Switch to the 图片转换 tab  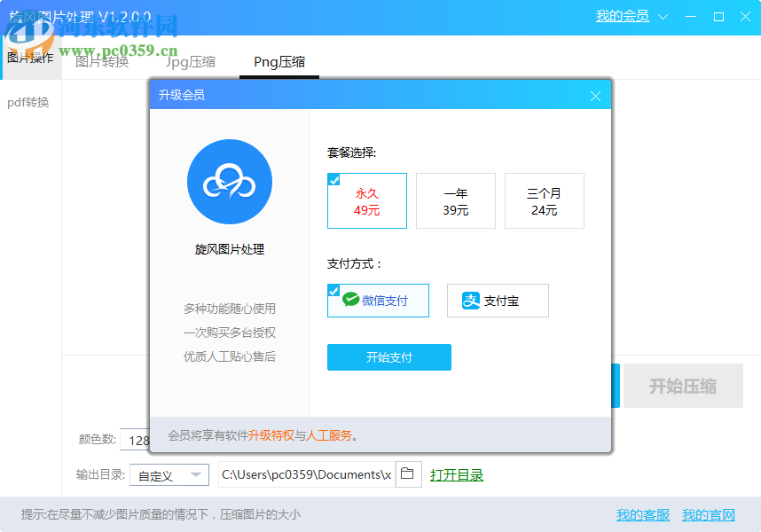102,63
